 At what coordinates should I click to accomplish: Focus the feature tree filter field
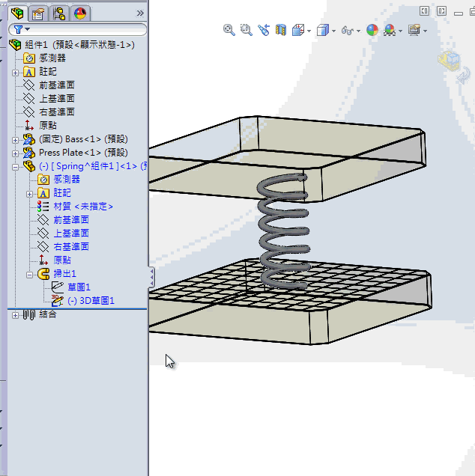[x=77, y=29]
